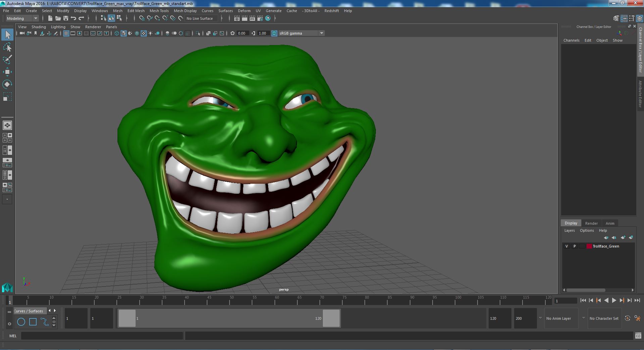Toggle viewport grid display
Image resolution: width=644 pixels, height=350 pixels.
click(66, 33)
